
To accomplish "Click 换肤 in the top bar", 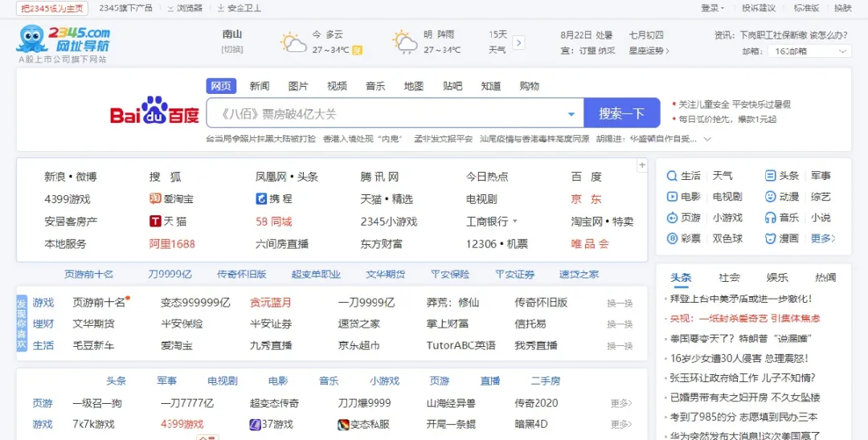I will click(x=842, y=8).
